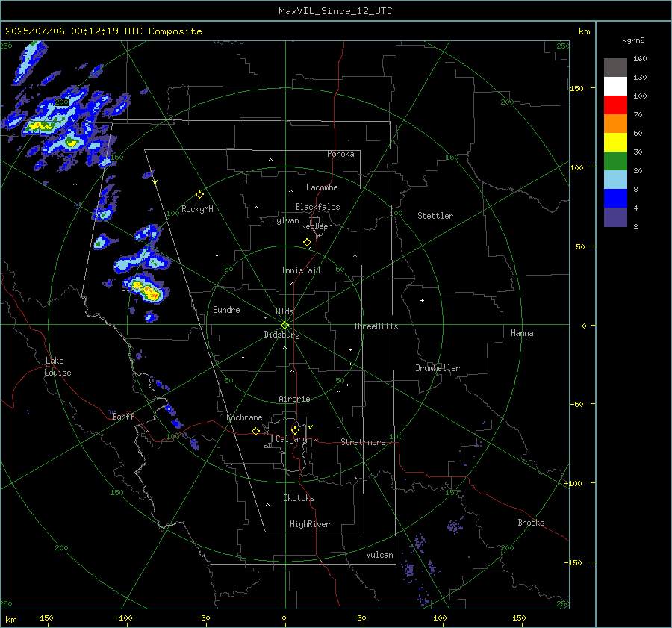Click the Stettler city label
The height and width of the screenshot is (628, 672).
point(435,216)
